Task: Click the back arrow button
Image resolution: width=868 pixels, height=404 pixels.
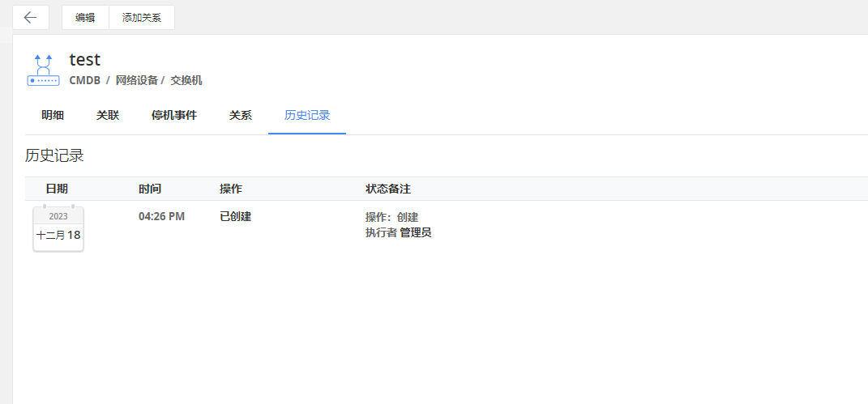Action: click(x=31, y=18)
